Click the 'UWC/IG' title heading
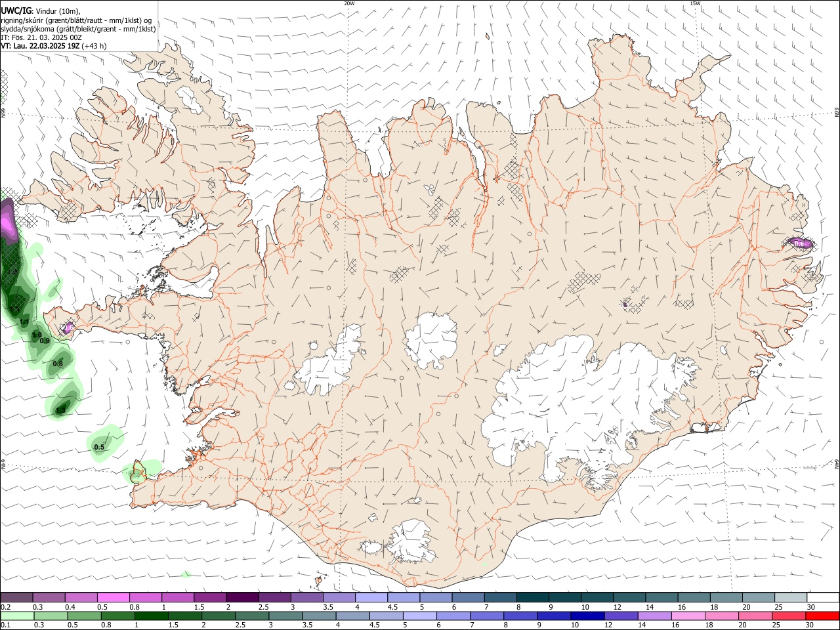 tap(15, 10)
